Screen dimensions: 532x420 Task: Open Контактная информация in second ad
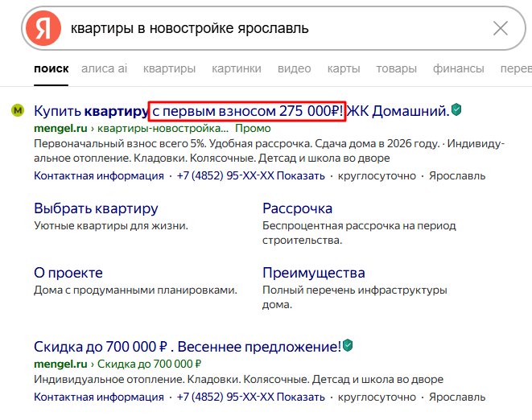point(99,397)
